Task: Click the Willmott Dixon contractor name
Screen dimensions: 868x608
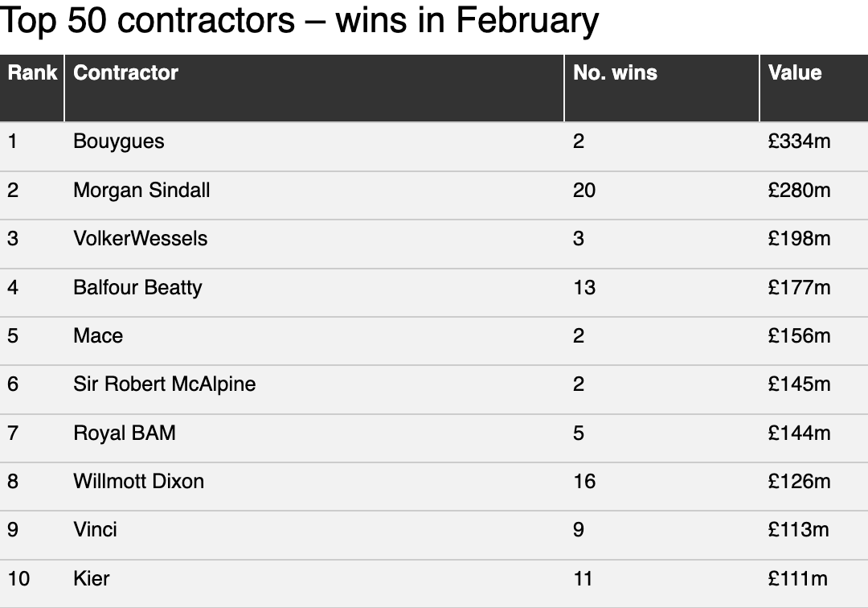Action: tap(138, 481)
